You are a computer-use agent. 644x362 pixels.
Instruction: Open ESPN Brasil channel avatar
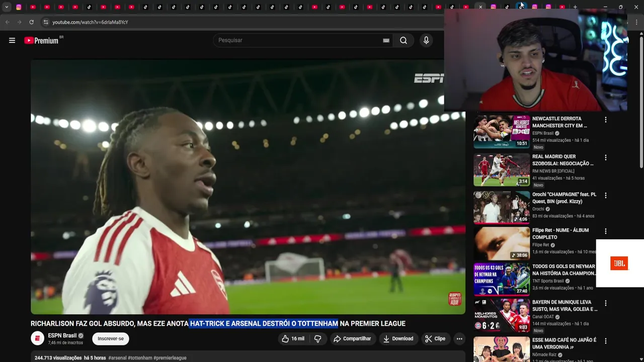click(x=38, y=338)
